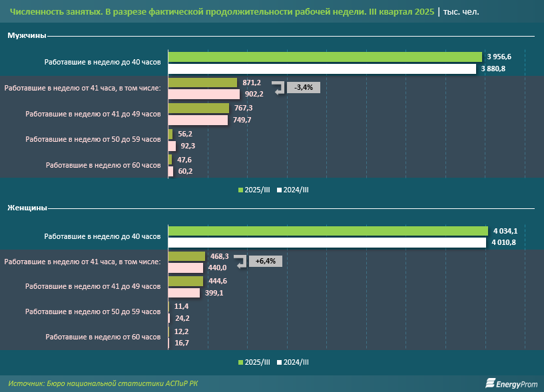
Task: Select green 2025/III legend swatch under Мужчины chart
Action: [240, 190]
